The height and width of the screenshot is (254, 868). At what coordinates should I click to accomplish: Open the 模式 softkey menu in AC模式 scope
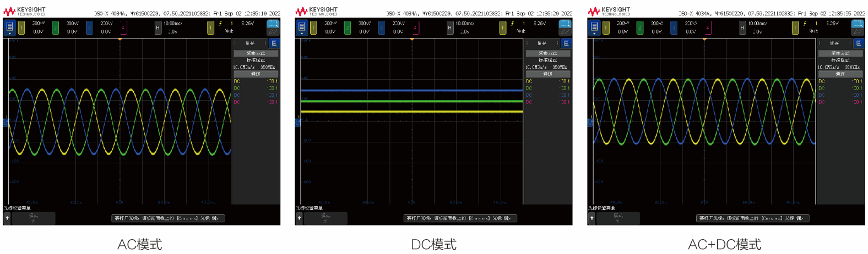pyautogui.click(x=33, y=218)
